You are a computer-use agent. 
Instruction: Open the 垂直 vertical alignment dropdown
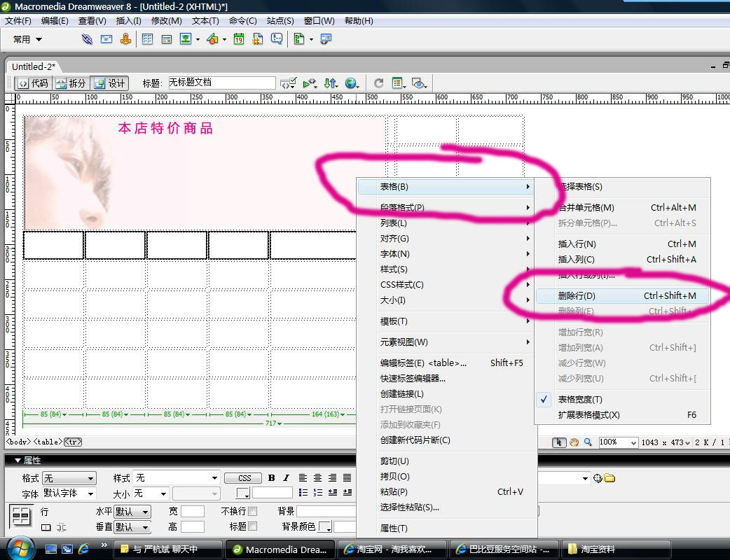click(x=132, y=527)
